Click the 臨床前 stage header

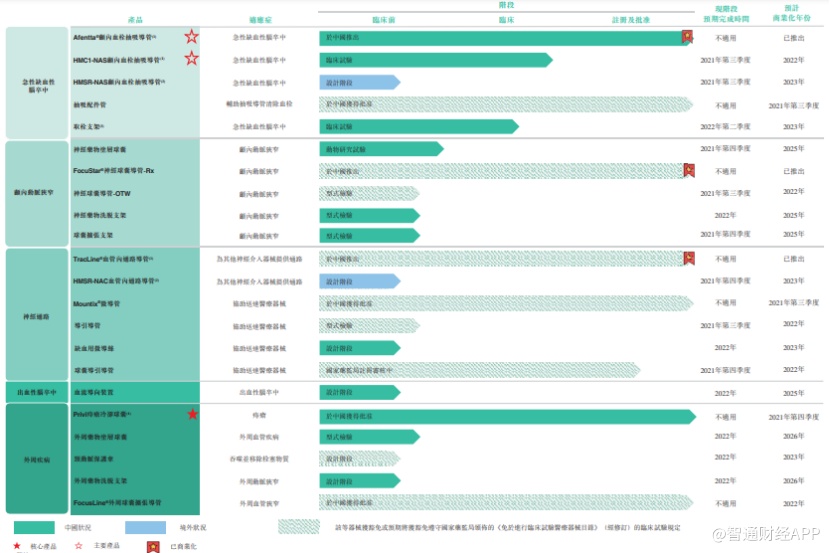384,20
